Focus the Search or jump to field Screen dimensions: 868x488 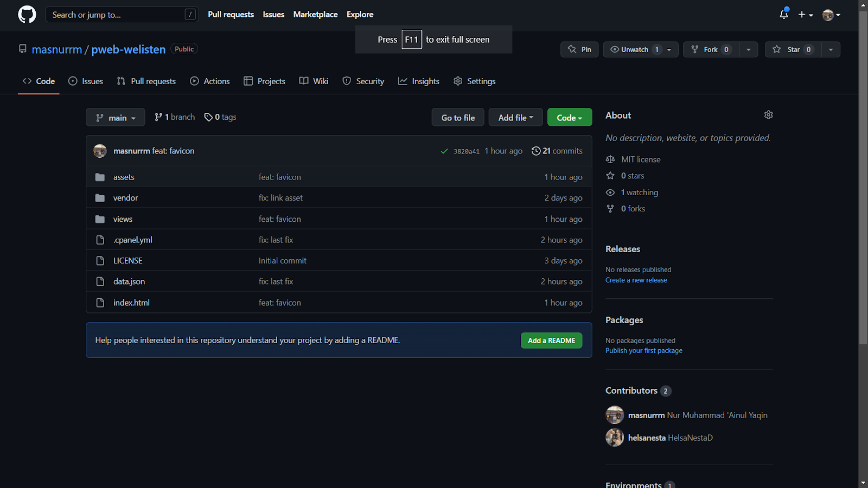(x=122, y=15)
